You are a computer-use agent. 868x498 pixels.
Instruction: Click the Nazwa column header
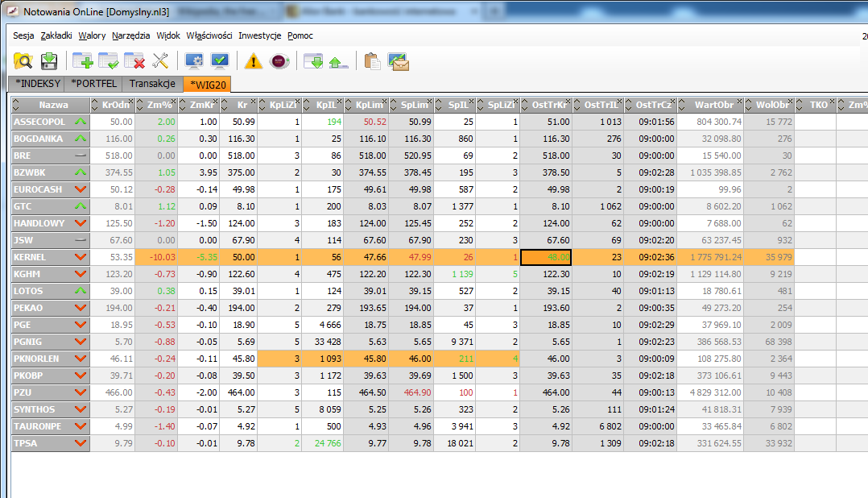[53, 105]
